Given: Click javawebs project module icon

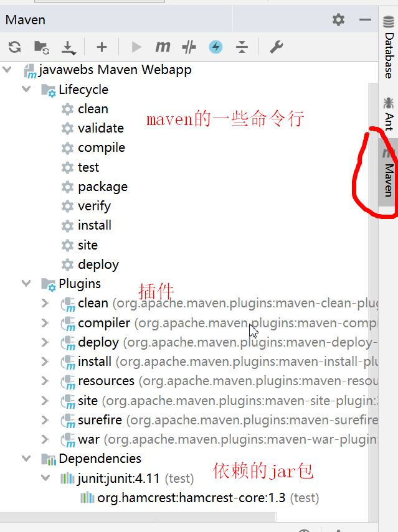Looking at the screenshot, I should pyautogui.click(x=30, y=71).
